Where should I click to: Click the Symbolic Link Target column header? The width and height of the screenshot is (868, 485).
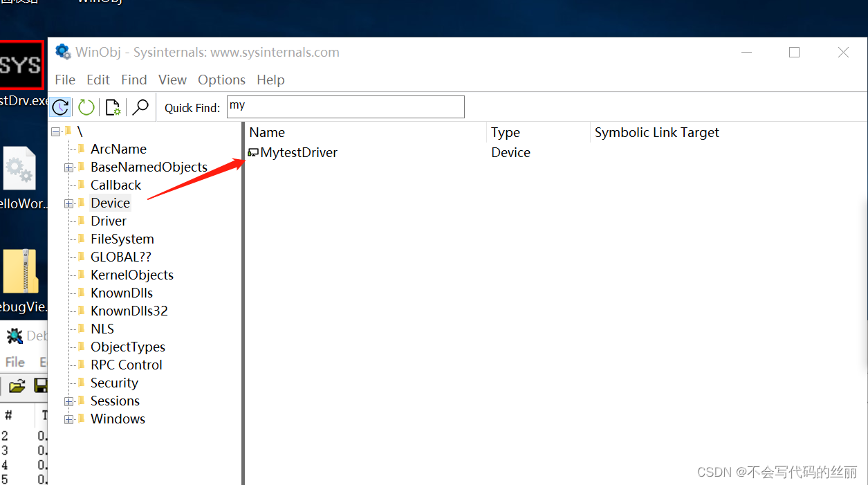click(x=657, y=132)
